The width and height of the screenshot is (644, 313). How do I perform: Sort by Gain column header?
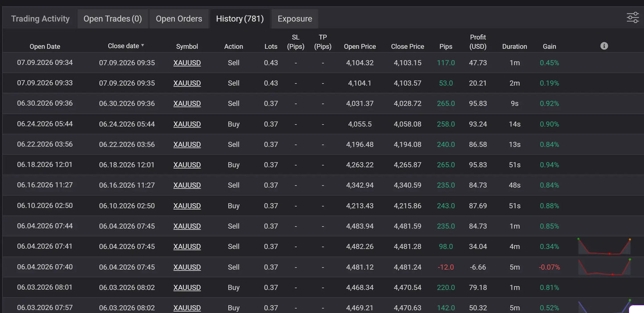(549, 46)
